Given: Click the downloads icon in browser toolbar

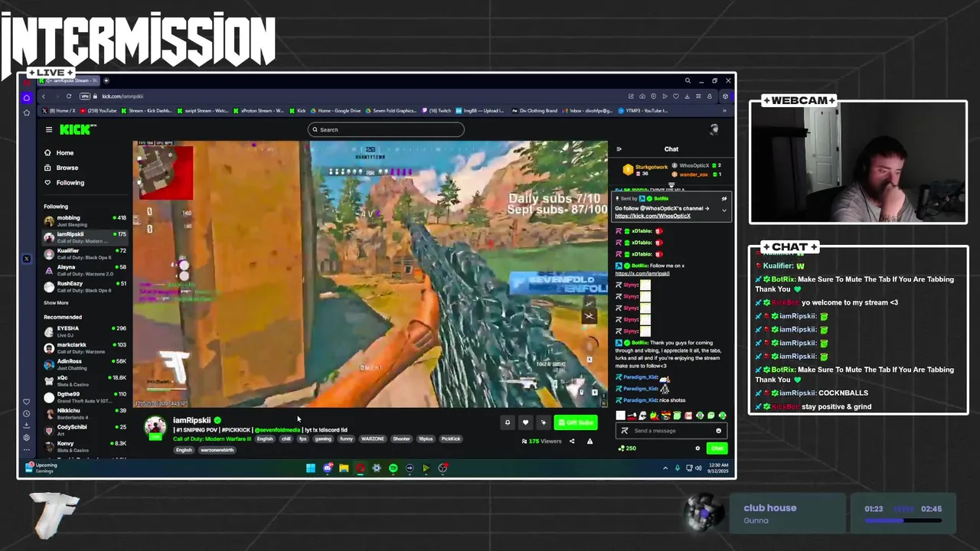Looking at the screenshot, I should click(688, 96).
